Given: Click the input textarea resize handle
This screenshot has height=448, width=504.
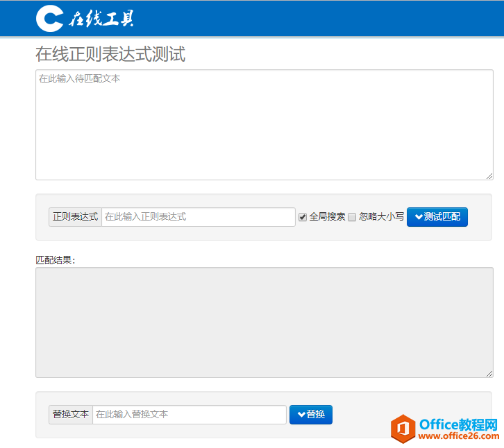Looking at the screenshot, I should click(x=489, y=176).
